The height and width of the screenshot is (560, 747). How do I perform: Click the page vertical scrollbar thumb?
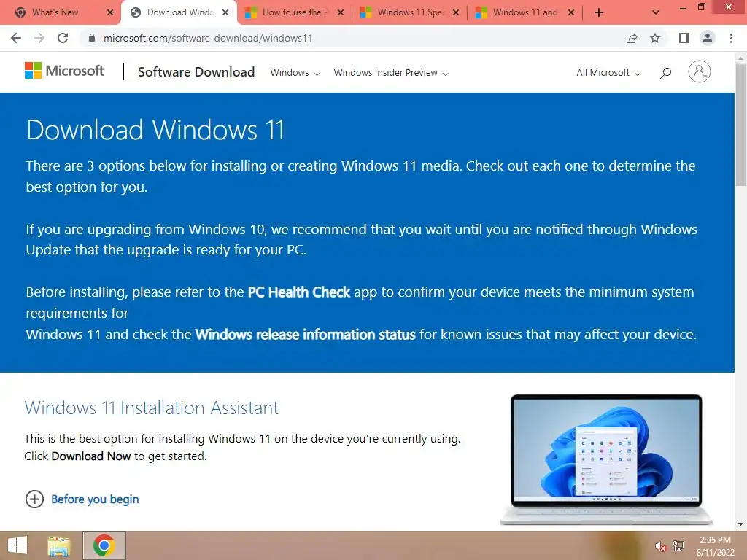(740, 125)
